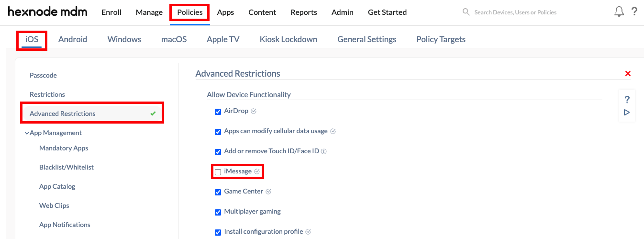644x239 pixels.
Task: Open Mandatory Apps settings
Action: click(64, 148)
